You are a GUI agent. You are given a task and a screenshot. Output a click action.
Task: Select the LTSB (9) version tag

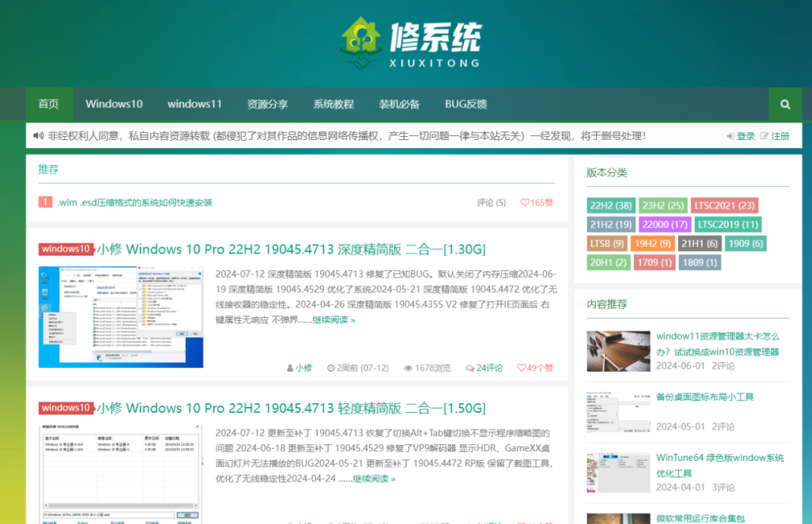coord(607,243)
